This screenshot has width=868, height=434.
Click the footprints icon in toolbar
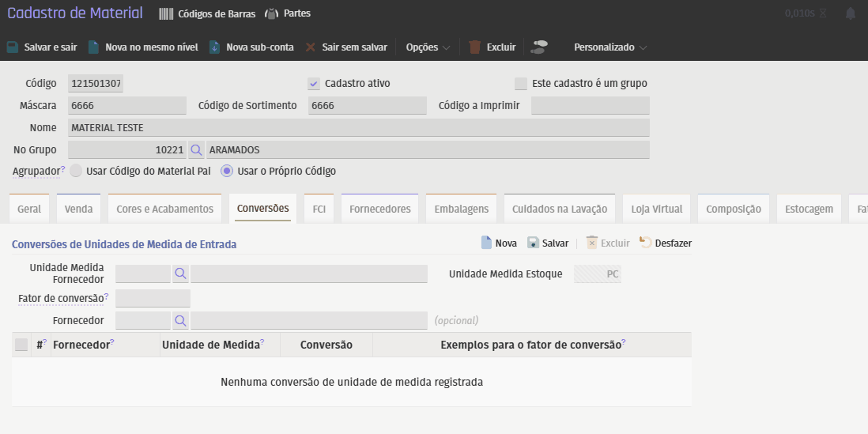540,47
